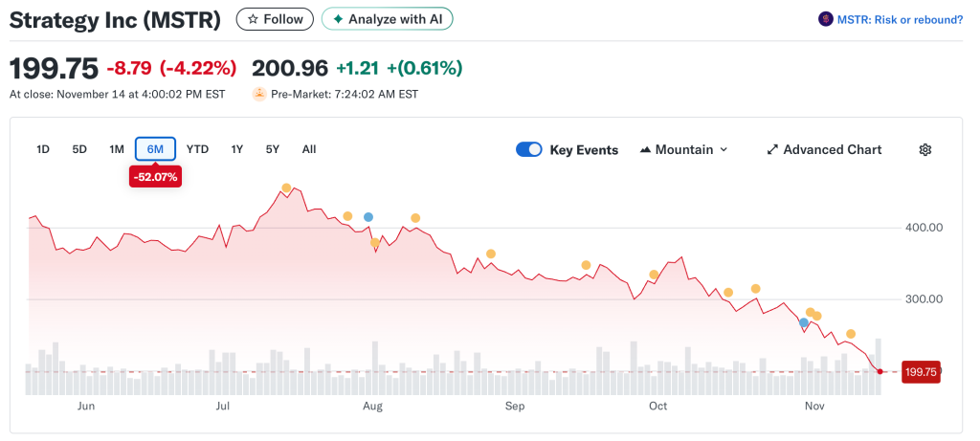The image size is (980, 441).
Task: Switch to 5Y time range
Action: [273, 149]
